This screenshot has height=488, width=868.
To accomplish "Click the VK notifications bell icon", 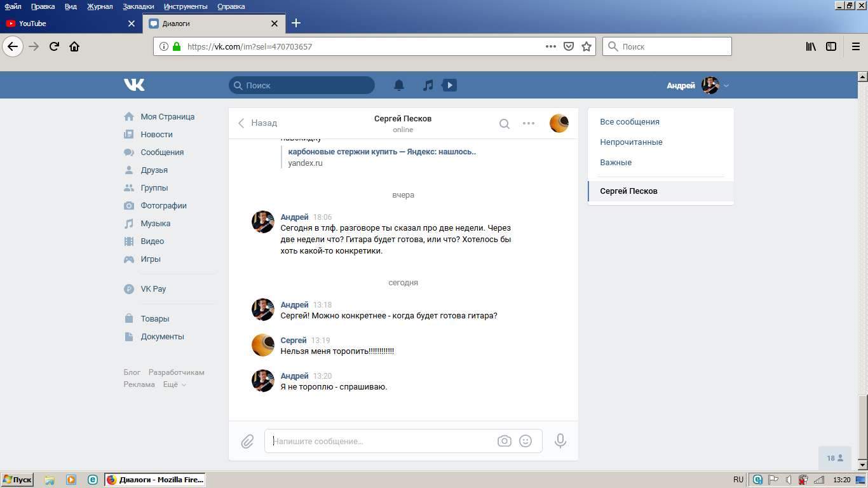I will pyautogui.click(x=399, y=85).
